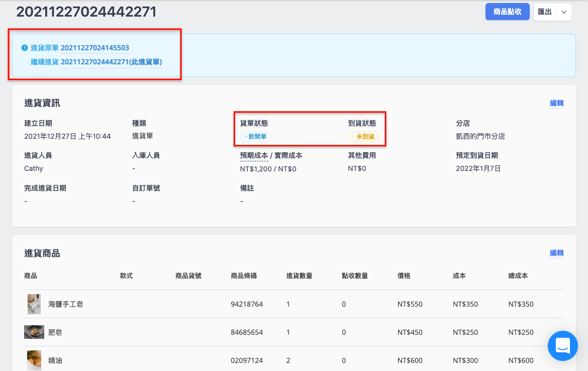Click the 新開單 status badge

click(x=256, y=137)
